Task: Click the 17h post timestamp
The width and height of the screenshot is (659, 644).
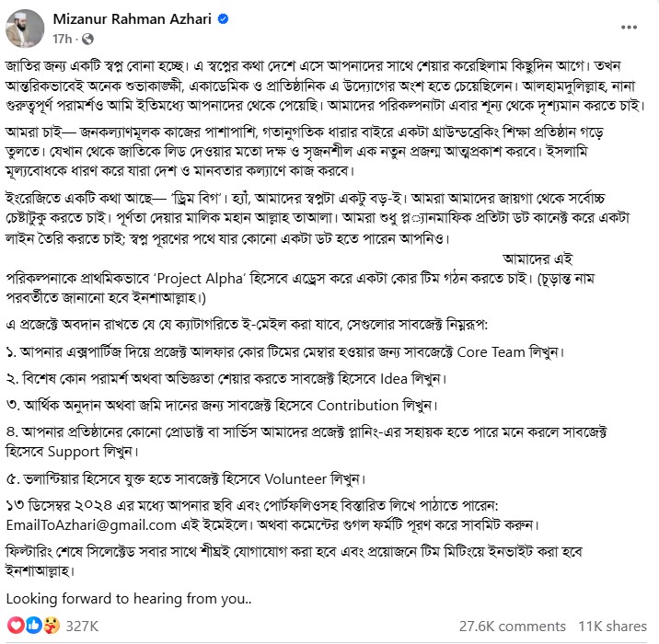Action: (62, 40)
